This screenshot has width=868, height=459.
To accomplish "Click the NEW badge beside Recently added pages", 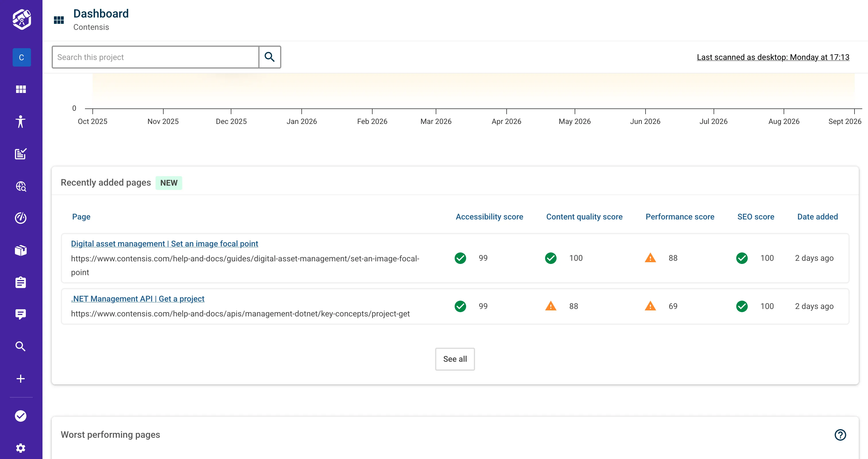I will 169,183.
